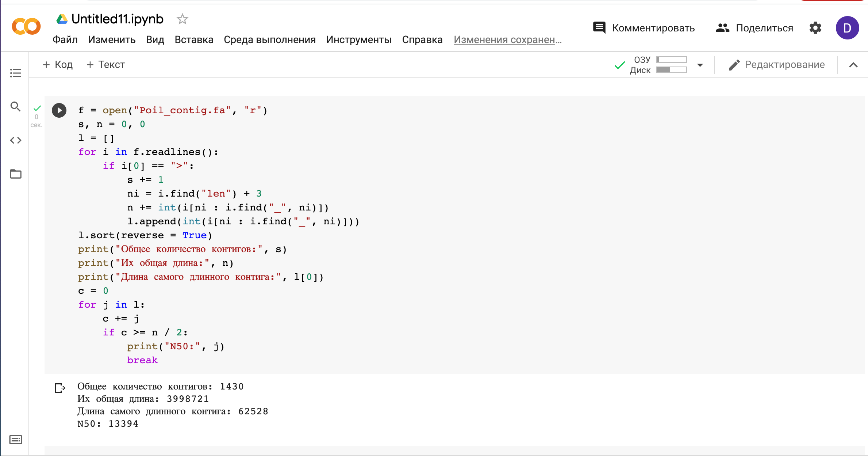Open the Редактирование mode button

[777, 65]
